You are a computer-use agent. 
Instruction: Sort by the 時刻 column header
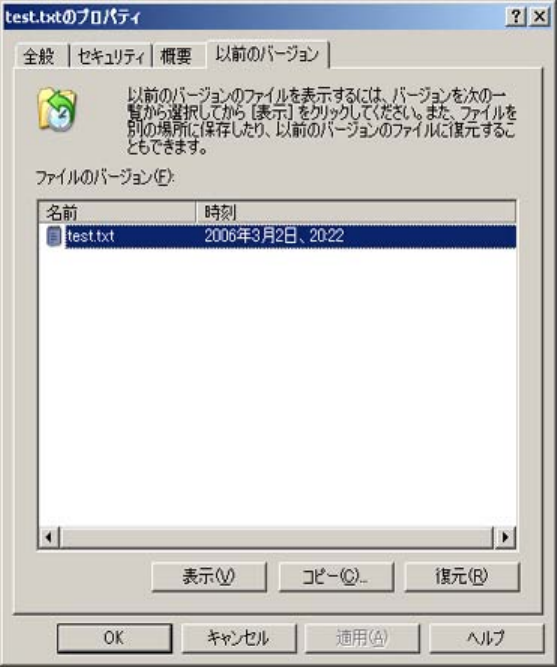coord(356,212)
